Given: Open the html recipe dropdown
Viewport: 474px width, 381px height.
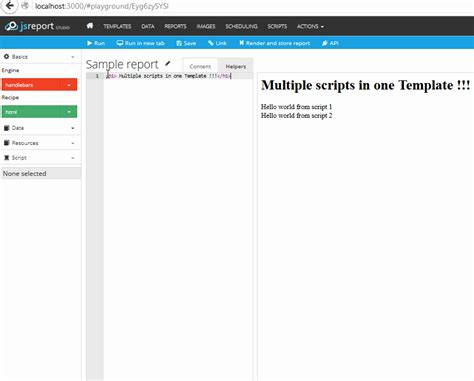Looking at the screenshot, I should (39, 112).
